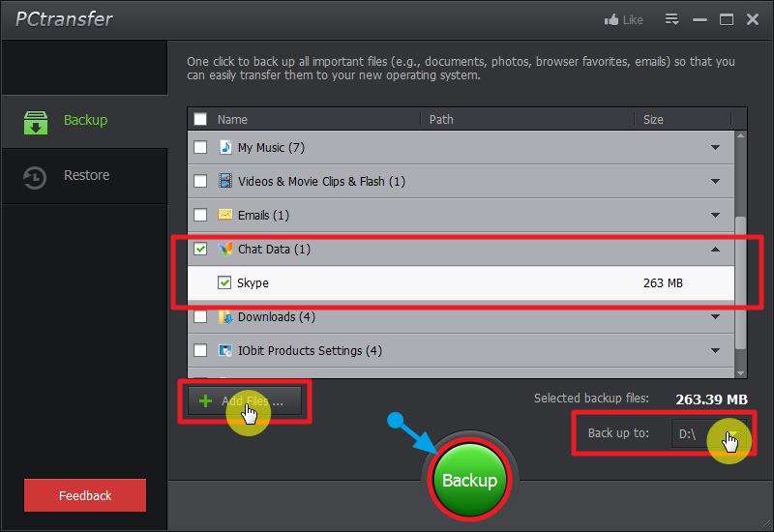Uncheck the Skype checkbox
The image size is (774, 532).
pos(224,282)
